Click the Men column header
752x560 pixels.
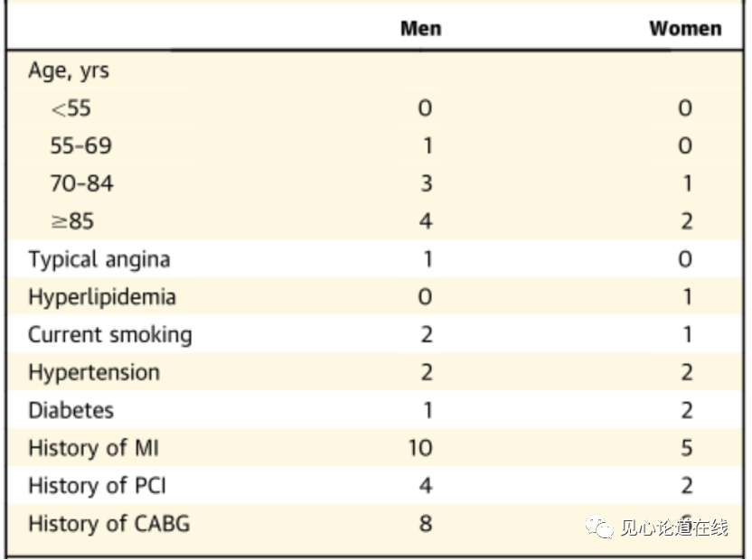pyautogui.click(x=420, y=28)
